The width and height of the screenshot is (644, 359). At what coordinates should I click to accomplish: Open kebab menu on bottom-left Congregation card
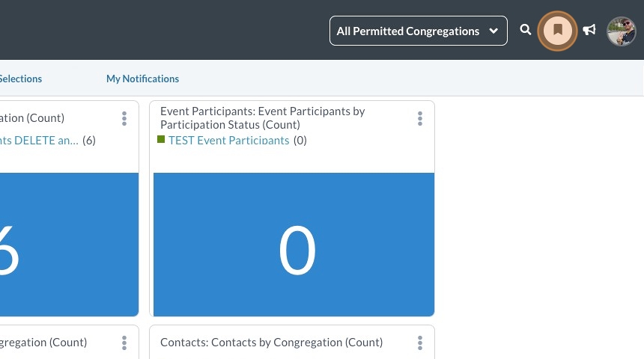click(x=124, y=343)
